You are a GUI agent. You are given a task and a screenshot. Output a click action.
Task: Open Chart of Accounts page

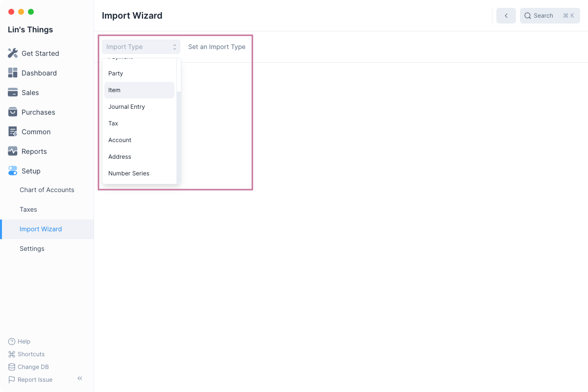pyautogui.click(x=47, y=190)
